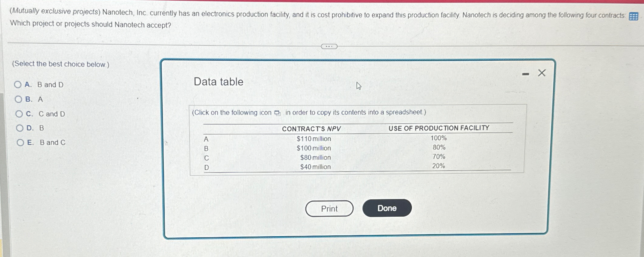This screenshot has height=257, width=644.
Task: Expand the ellipsis divider control
Action: point(329,46)
